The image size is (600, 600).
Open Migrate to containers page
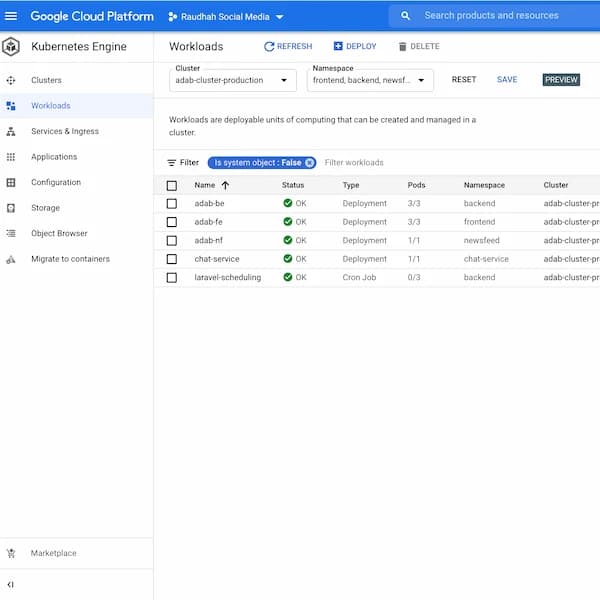pos(70,259)
